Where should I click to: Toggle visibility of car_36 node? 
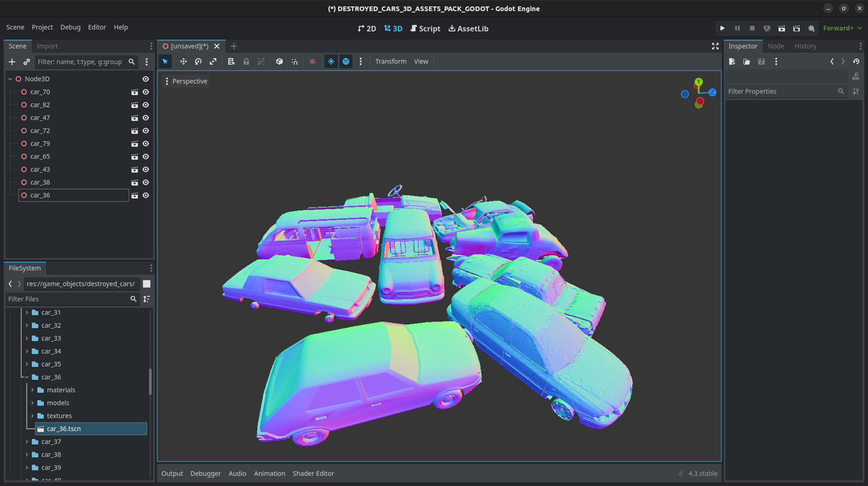click(x=146, y=195)
